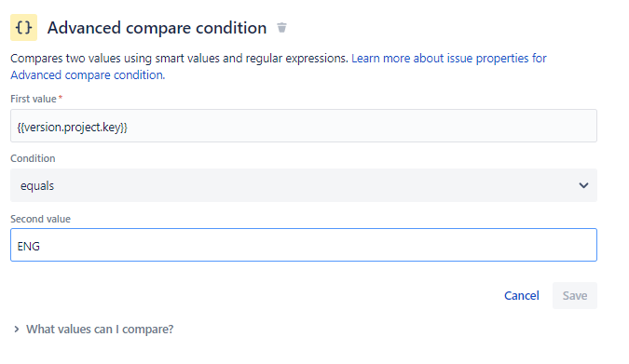Click the Cancel link
Image resolution: width=629 pixels, height=364 pixels.
click(522, 295)
